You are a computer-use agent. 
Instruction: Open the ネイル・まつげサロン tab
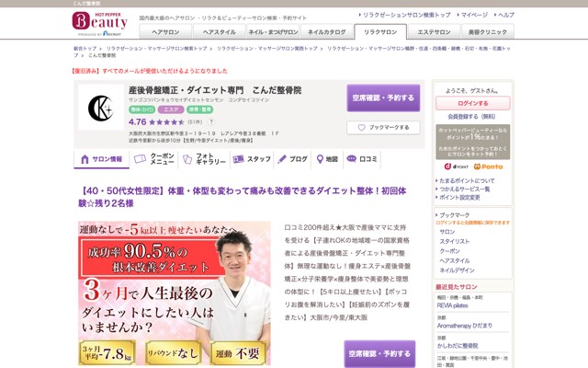(273, 32)
